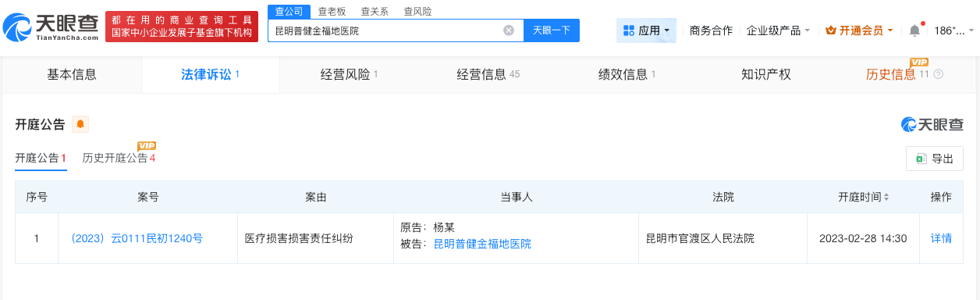Click the promotional red banner in header
The width and height of the screenshot is (980, 300).
[x=182, y=27]
